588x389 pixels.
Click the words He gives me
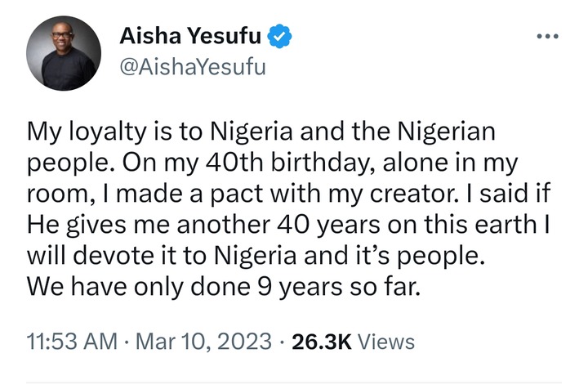pyautogui.click(x=99, y=225)
